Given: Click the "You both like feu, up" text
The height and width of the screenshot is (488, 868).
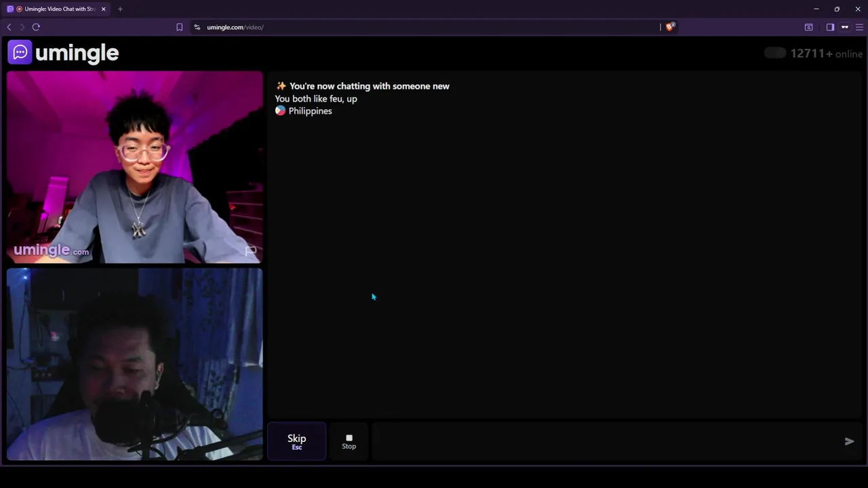Looking at the screenshot, I should (x=316, y=98).
